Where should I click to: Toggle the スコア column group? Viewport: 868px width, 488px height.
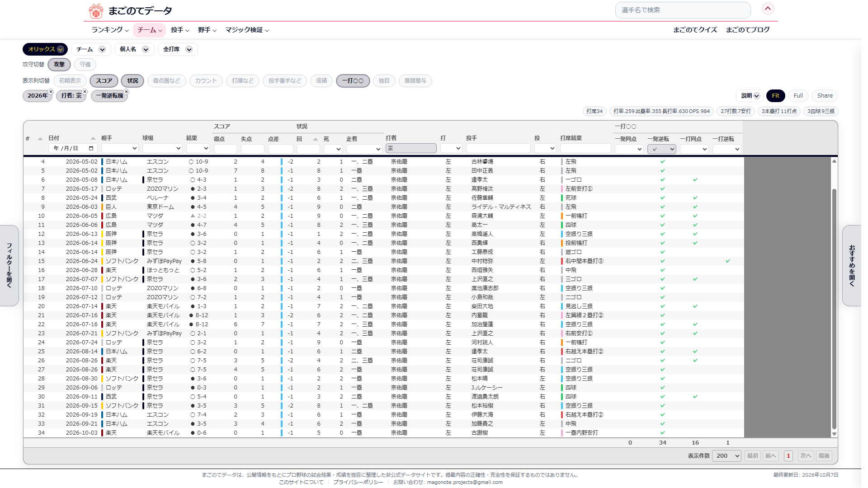point(104,81)
